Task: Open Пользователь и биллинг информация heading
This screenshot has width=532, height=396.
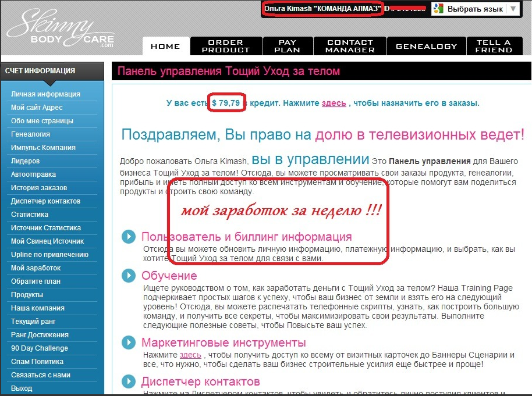Action: click(x=247, y=237)
